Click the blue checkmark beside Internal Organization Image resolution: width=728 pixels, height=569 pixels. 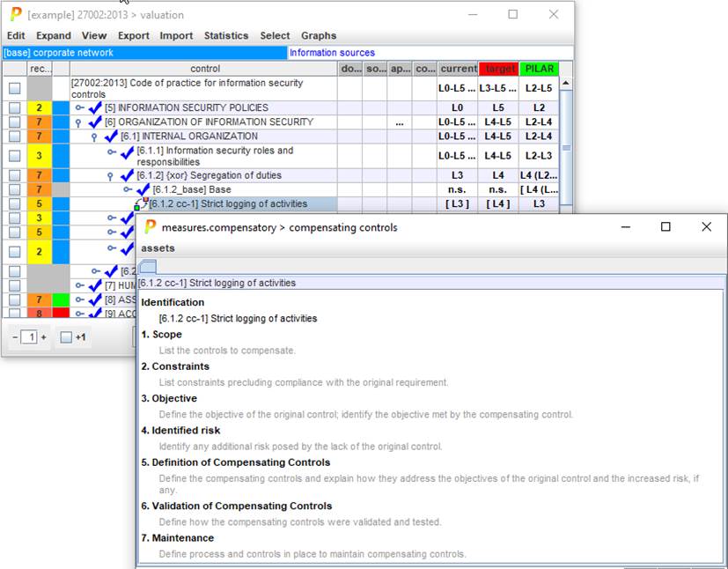(111, 137)
